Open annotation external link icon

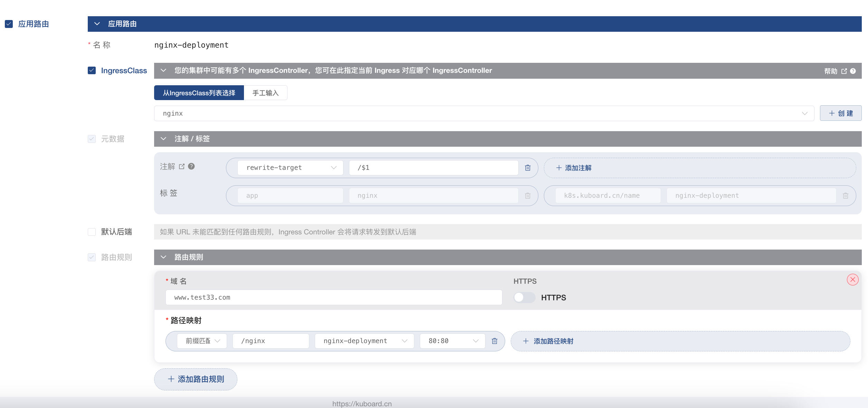[182, 166]
